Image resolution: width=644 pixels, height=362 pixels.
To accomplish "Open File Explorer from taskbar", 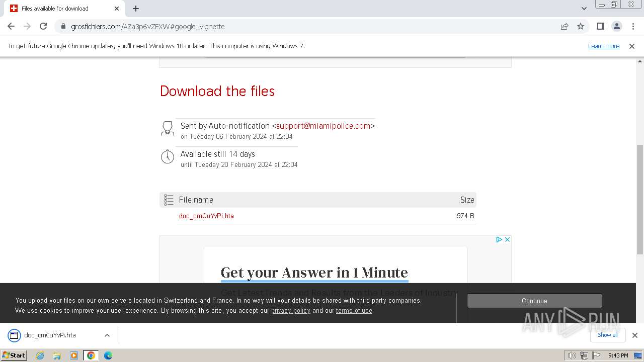I will [57, 355].
